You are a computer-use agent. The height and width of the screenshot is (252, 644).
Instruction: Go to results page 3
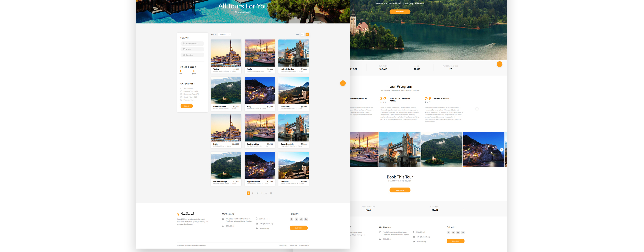[x=257, y=193]
